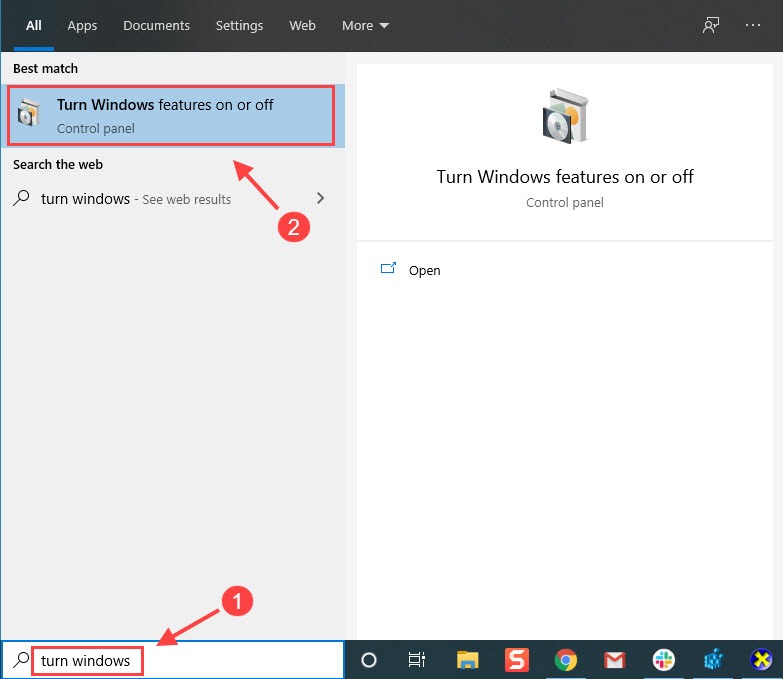
Task: Expand the More dropdown
Action: coord(365,25)
